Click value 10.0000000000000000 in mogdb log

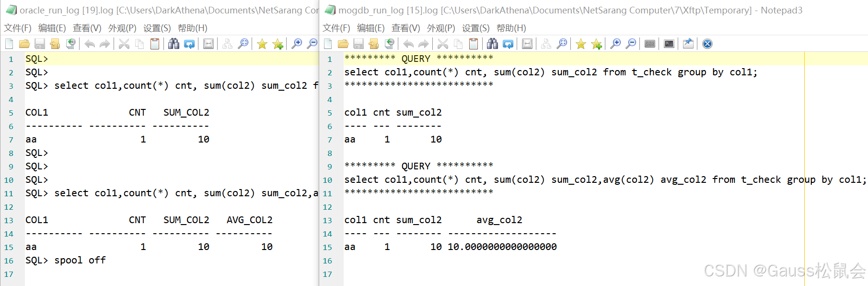(502, 247)
